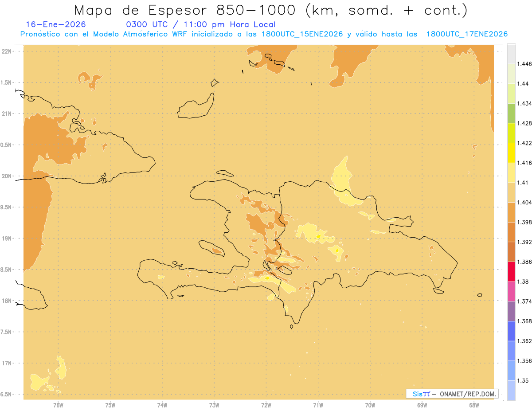Click the legend value '1.416'
Viewport: 532px width, 411px height.
tap(524, 163)
